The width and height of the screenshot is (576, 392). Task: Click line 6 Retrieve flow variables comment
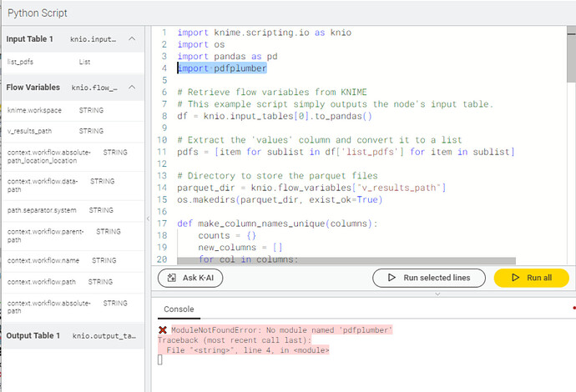pos(272,92)
